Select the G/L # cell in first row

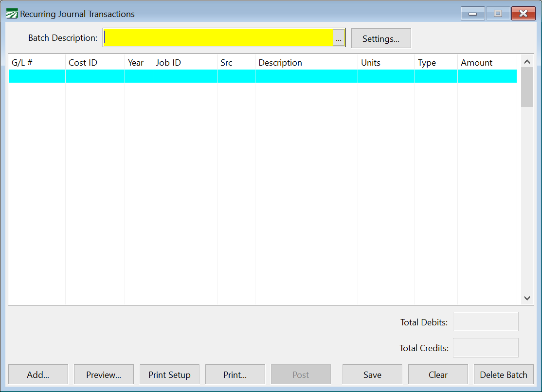click(x=37, y=76)
